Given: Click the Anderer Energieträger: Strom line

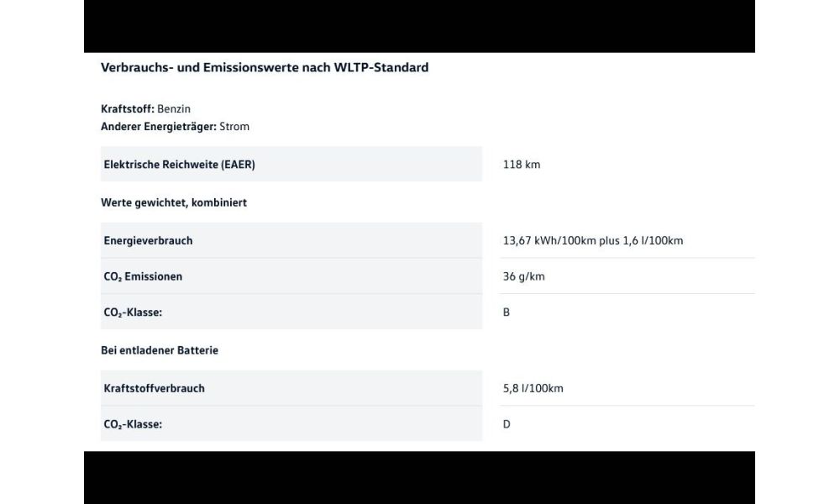Looking at the screenshot, I should click(176, 126).
